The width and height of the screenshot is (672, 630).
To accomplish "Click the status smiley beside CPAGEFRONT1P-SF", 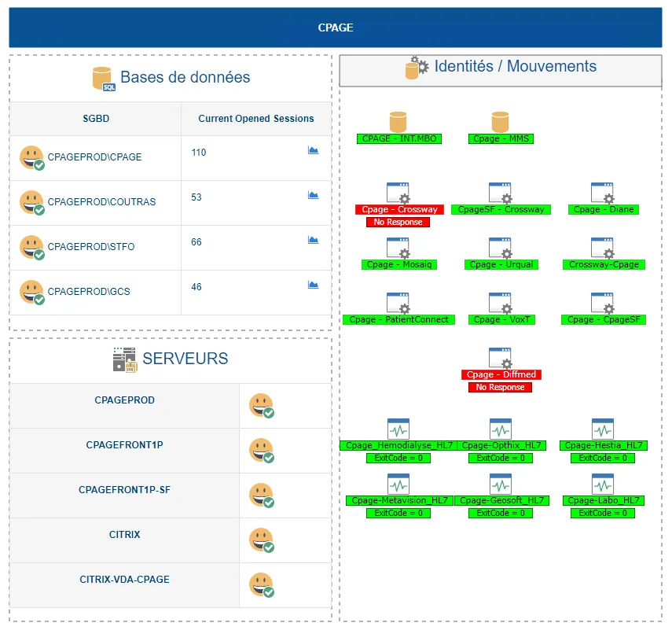I will coord(261,496).
